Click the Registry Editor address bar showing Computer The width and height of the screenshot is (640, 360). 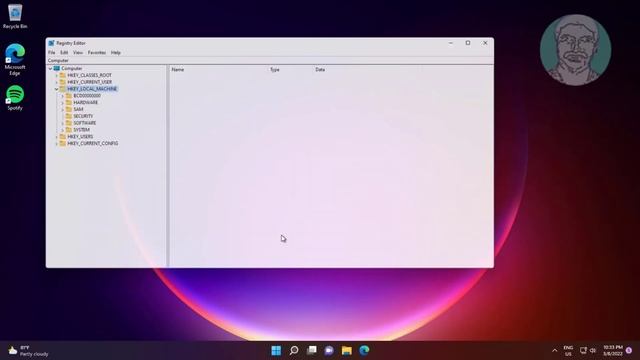click(269, 60)
